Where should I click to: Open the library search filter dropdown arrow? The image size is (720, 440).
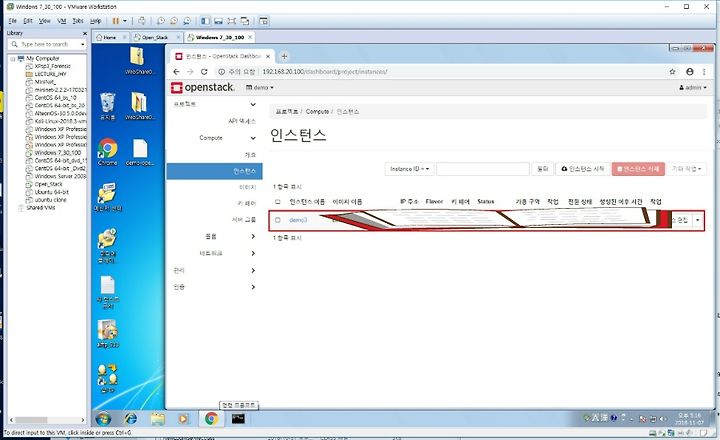(83, 45)
